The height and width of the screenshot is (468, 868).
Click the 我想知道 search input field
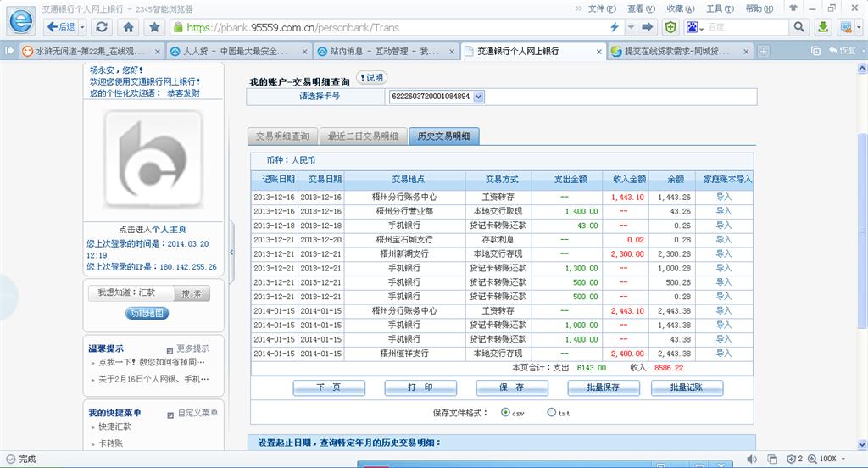(131, 293)
